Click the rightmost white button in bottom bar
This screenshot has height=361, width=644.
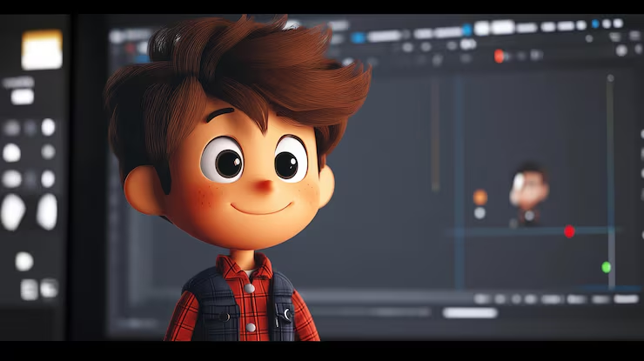point(626,298)
